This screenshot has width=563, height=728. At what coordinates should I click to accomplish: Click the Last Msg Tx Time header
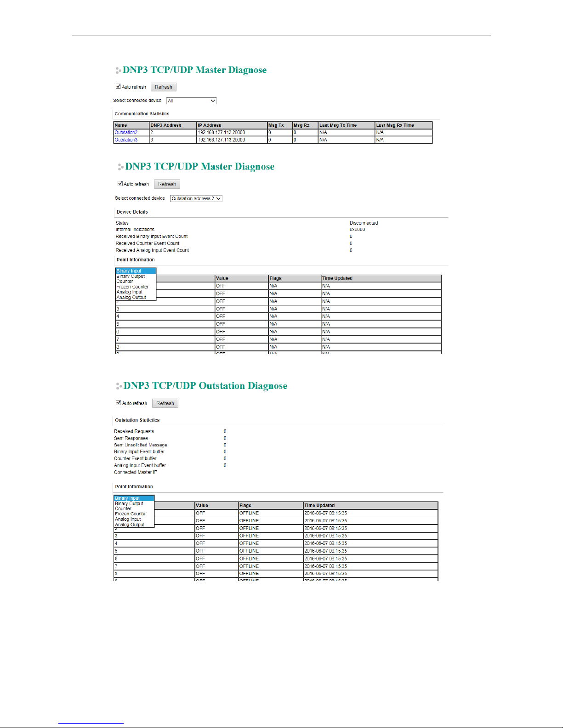[x=347, y=125]
